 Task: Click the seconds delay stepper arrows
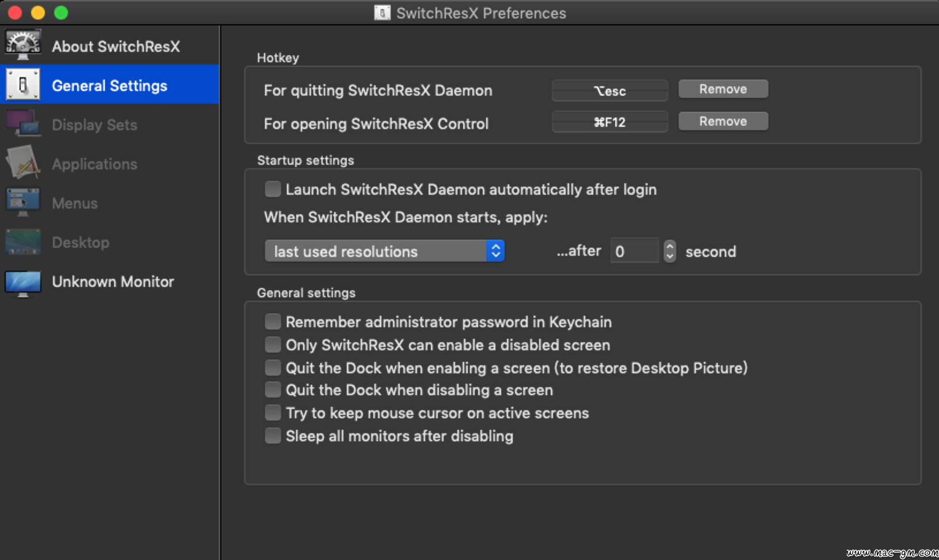669,251
